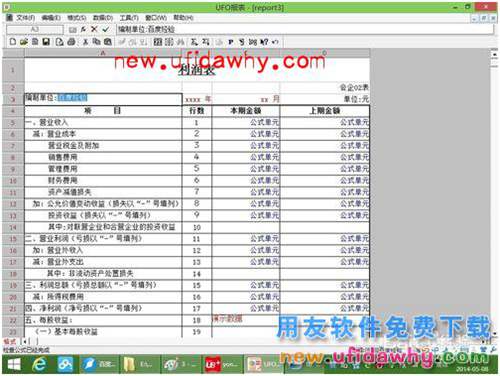Select column A header
The width and height of the screenshot is (500, 376).
pyautogui.click(x=103, y=53)
